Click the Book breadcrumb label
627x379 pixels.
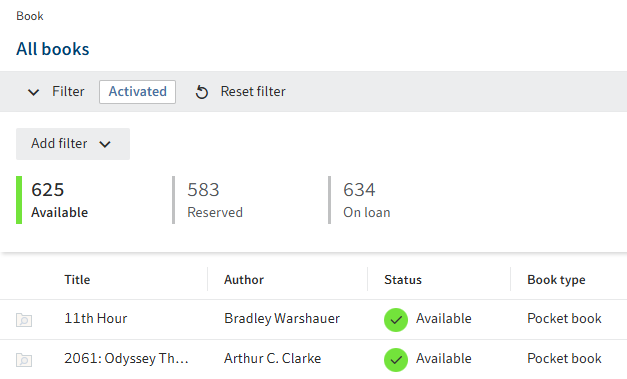(x=30, y=16)
